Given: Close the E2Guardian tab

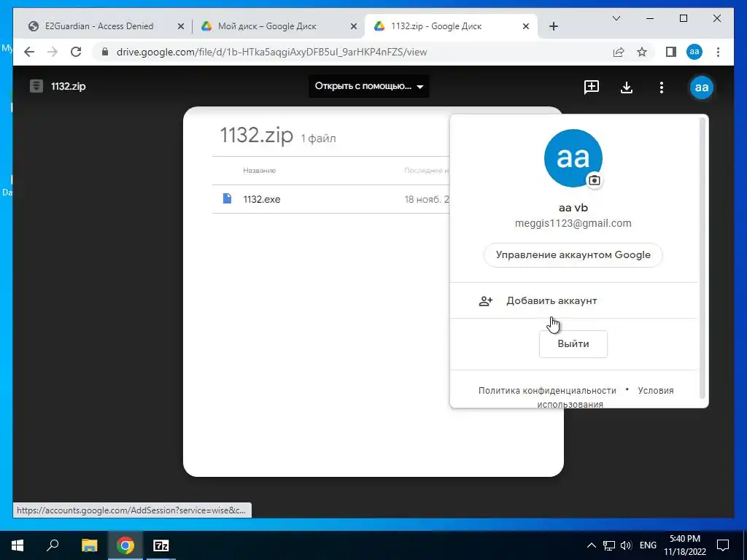Looking at the screenshot, I should pos(181,27).
